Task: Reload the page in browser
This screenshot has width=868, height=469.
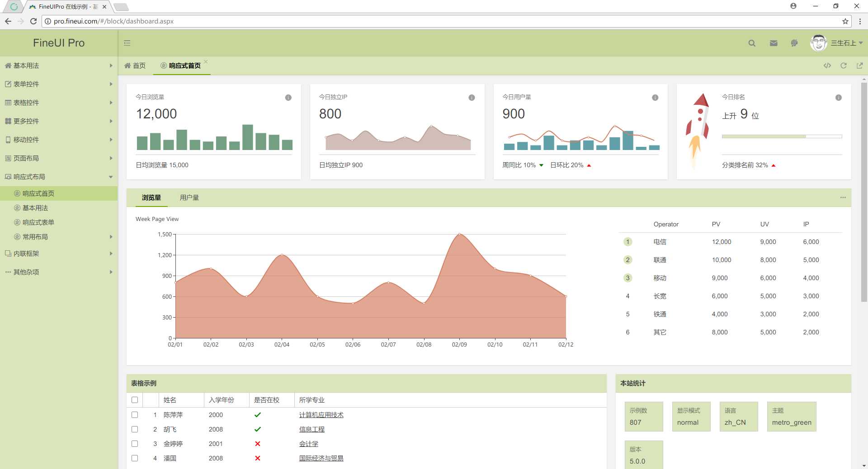Action: coord(33,21)
